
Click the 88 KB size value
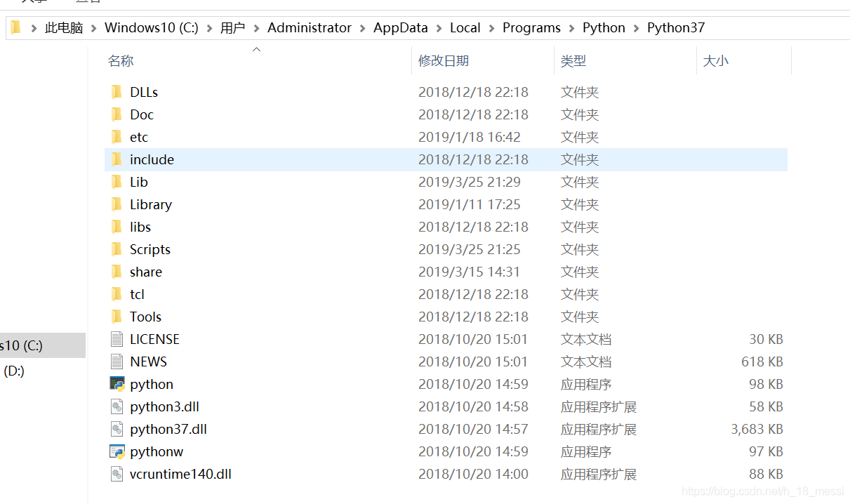[x=766, y=474]
